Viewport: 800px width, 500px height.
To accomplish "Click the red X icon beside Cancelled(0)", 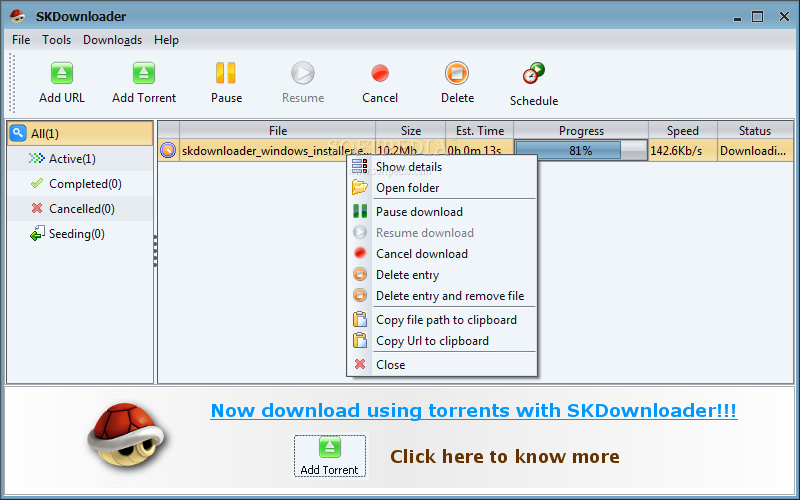I will click(x=37, y=208).
